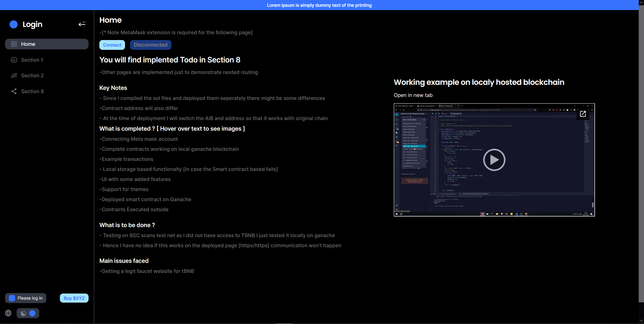The width and height of the screenshot is (644, 324).
Task: Click the Section 1 chart icon
Action: pyautogui.click(x=14, y=60)
